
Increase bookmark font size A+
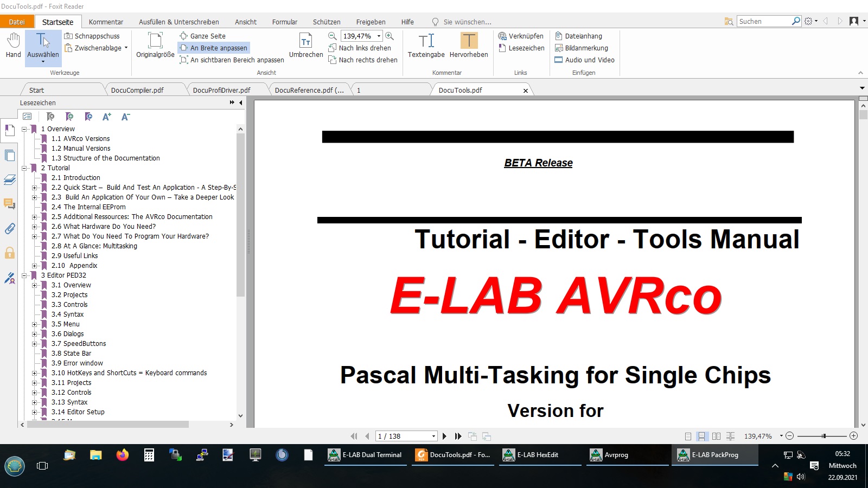click(x=107, y=117)
